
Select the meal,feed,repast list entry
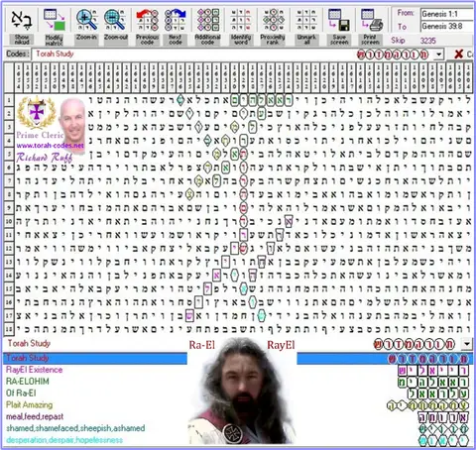pos(35,416)
